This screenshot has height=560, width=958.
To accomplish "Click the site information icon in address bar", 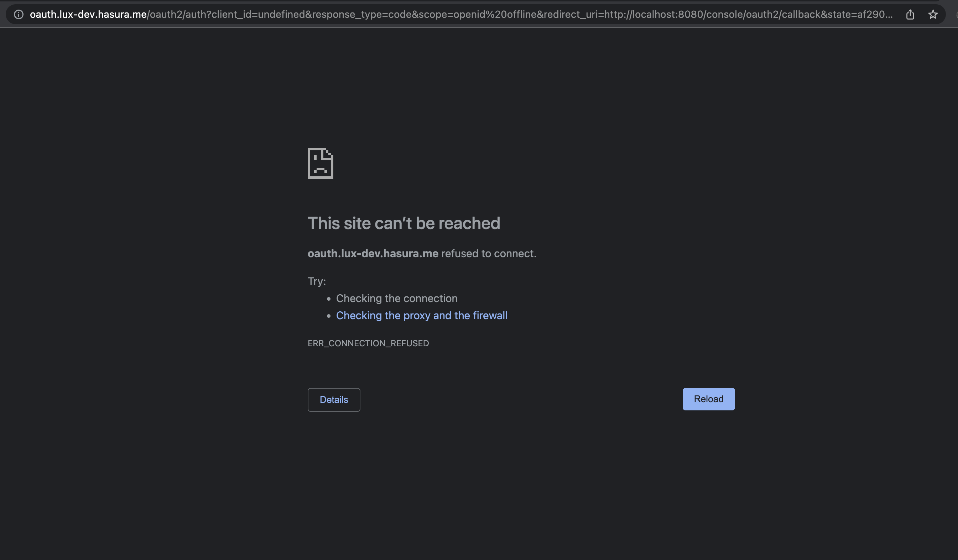I will (x=19, y=15).
